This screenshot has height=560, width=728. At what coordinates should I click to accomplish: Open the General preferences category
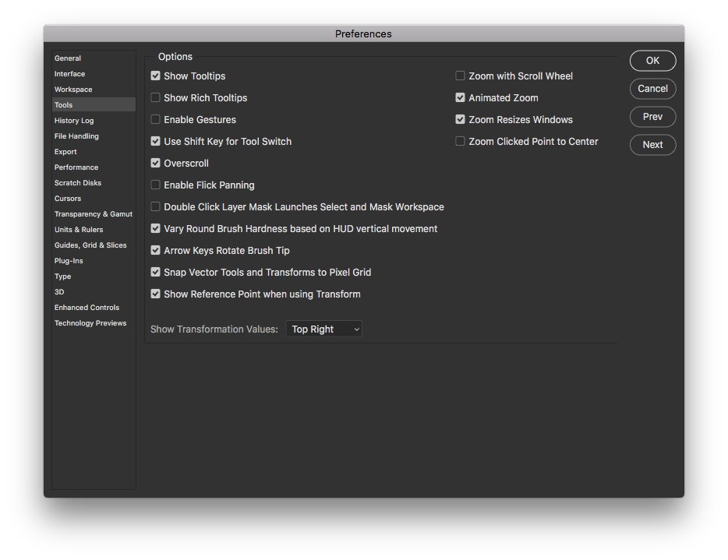pos(68,58)
